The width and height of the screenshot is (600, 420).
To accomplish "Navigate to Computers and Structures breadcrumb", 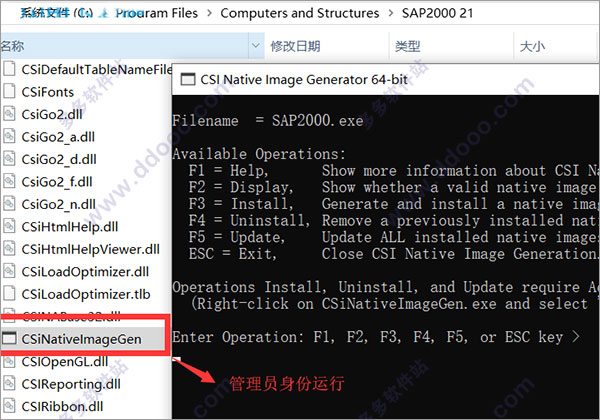I will 300,13.
